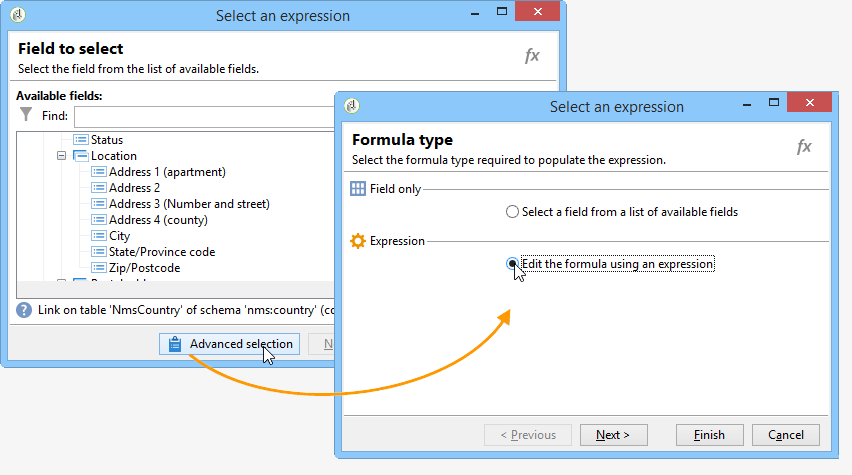Click the Field only grid icon

coord(358,189)
